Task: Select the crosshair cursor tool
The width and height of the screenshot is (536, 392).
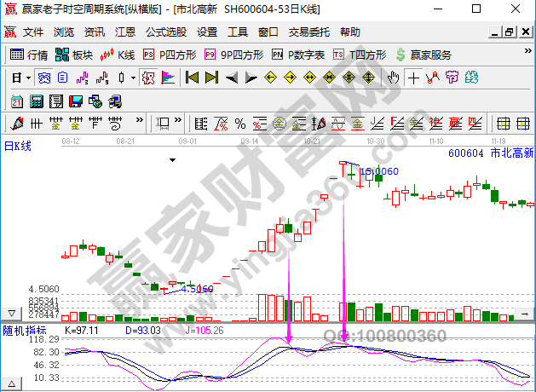Action: [413, 78]
